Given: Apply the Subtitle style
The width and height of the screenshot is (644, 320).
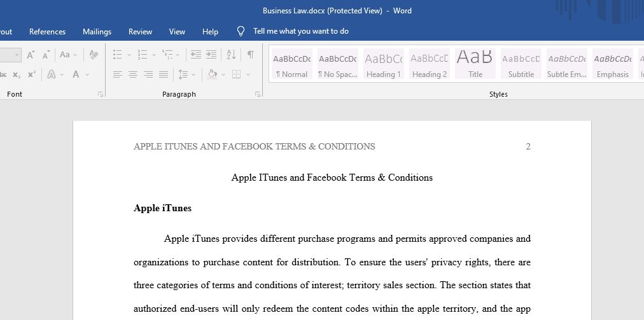Looking at the screenshot, I should 521,64.
